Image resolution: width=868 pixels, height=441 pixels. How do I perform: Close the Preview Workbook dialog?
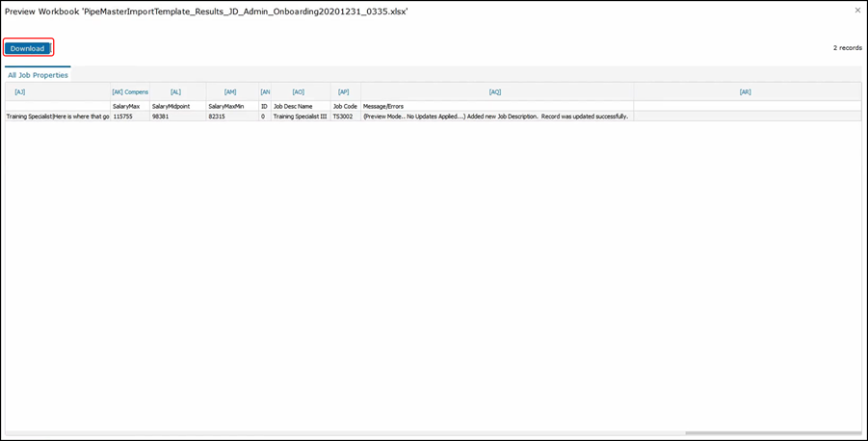(857, 11)
